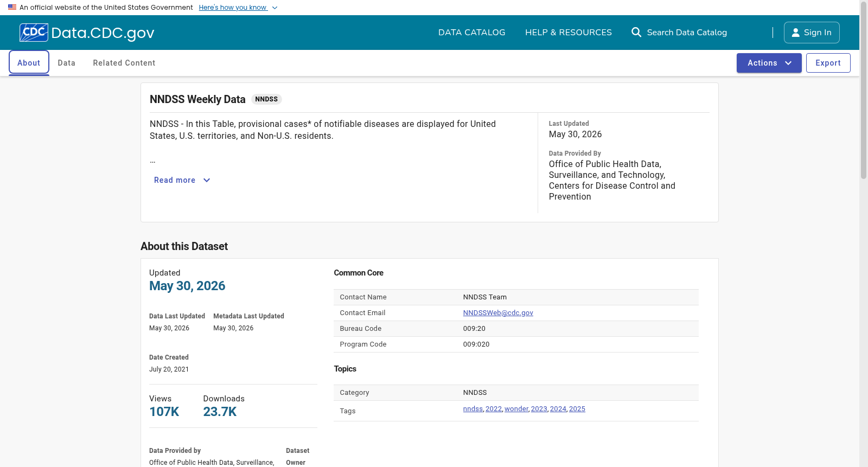This screenshot has width=868, height=467.
Task: Click the 2024 tag link
Action: tap(558, 409)
